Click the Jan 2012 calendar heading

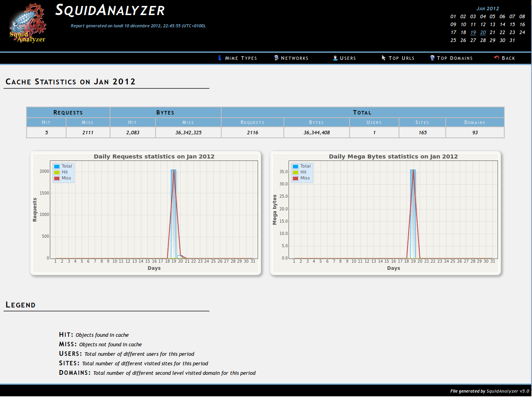coord(488,8)
